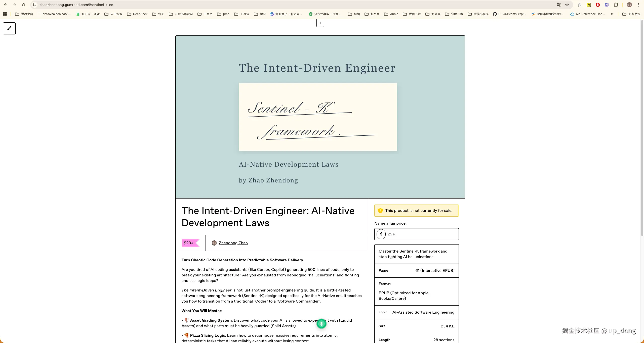The height and width of the screenshot is (343, 644).
Task: Bookmark this page with star icon
Action: [x=567, y=5]
